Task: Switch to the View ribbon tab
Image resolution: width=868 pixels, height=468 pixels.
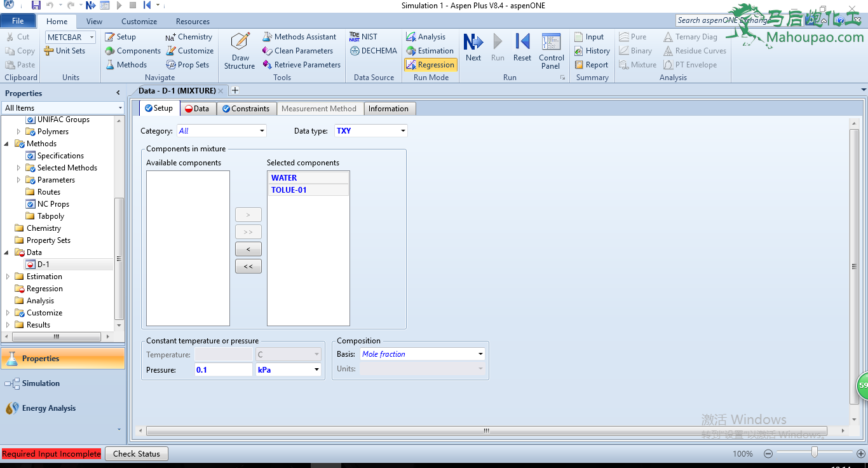Action: (94, 21)
